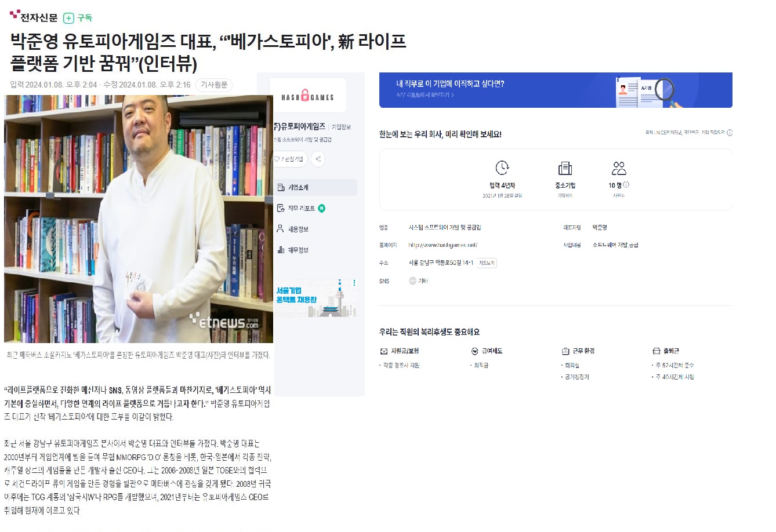Open the ad options three-dot icon

[354, 283]
